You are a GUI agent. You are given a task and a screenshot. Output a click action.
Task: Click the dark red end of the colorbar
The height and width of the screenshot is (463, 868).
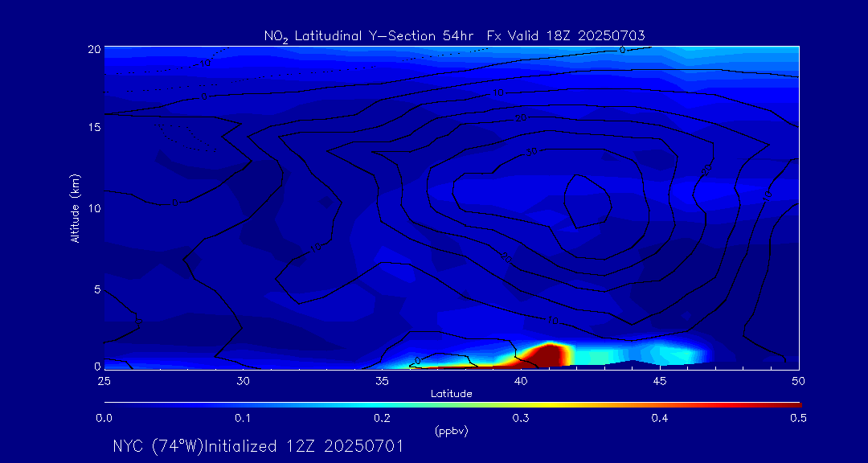click(x=792, y=405)
